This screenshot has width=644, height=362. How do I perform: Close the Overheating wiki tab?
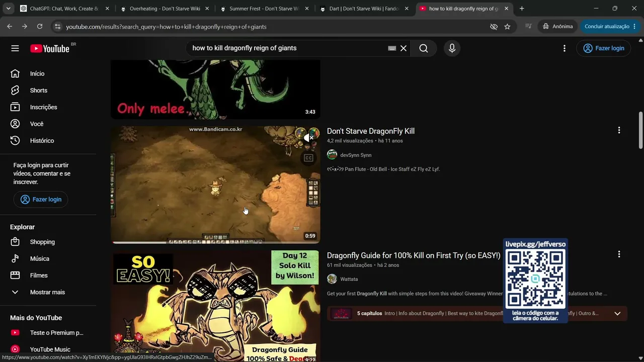click(207, 9)
